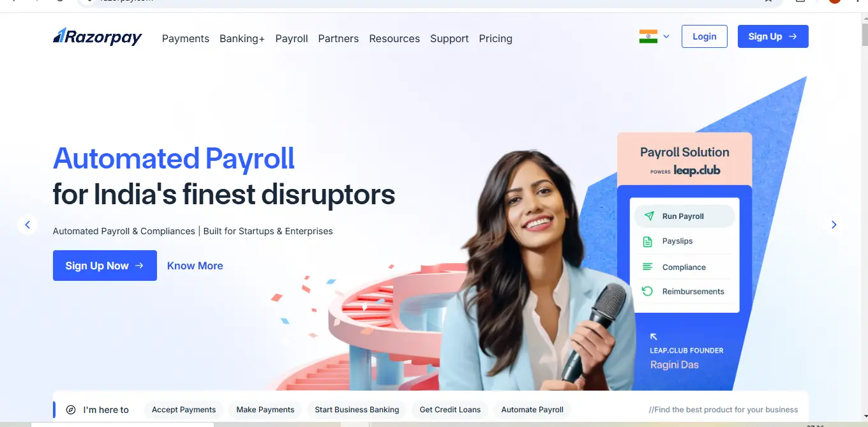
Task: Go to previous carousel slide arrow
Action: click(x=27, y=225)
